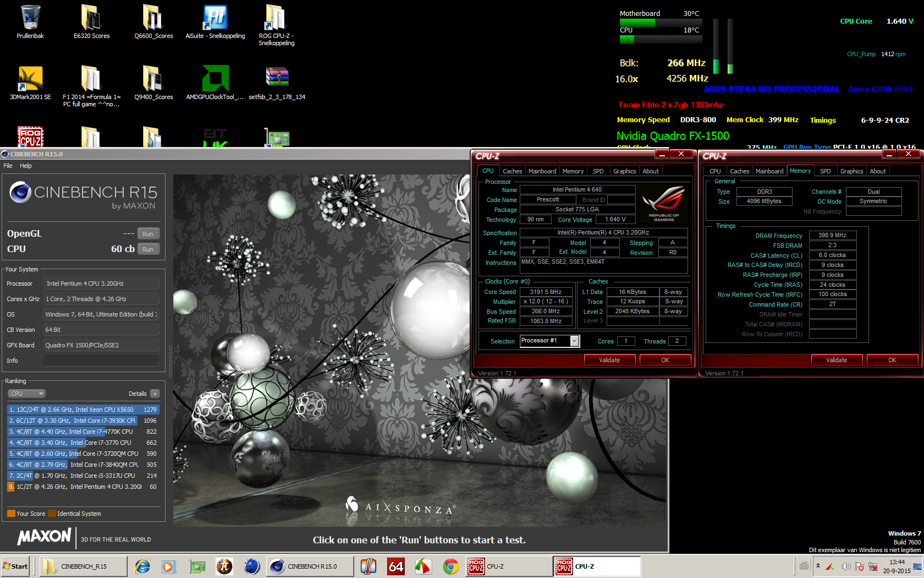The image size is (924, 578).
Task: Open the CPU ranking type dropdown
Action: click(26, 394)
